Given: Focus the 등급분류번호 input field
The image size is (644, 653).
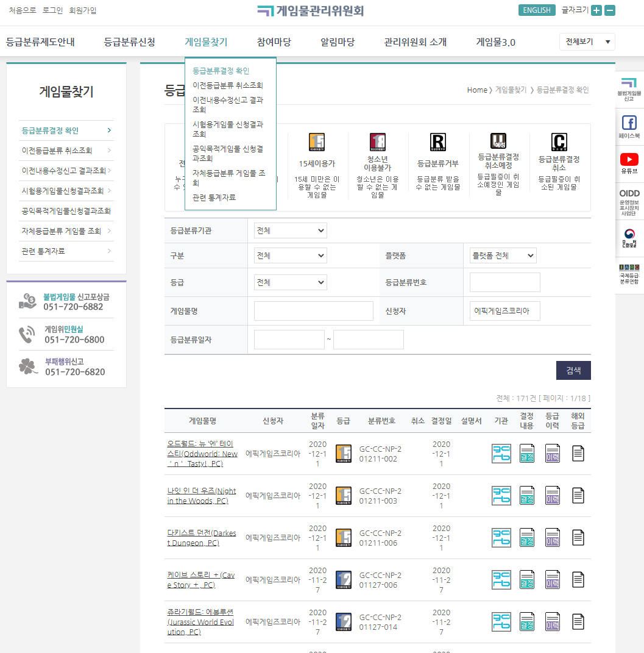Looking at the screenshot, I should [504, 282].
